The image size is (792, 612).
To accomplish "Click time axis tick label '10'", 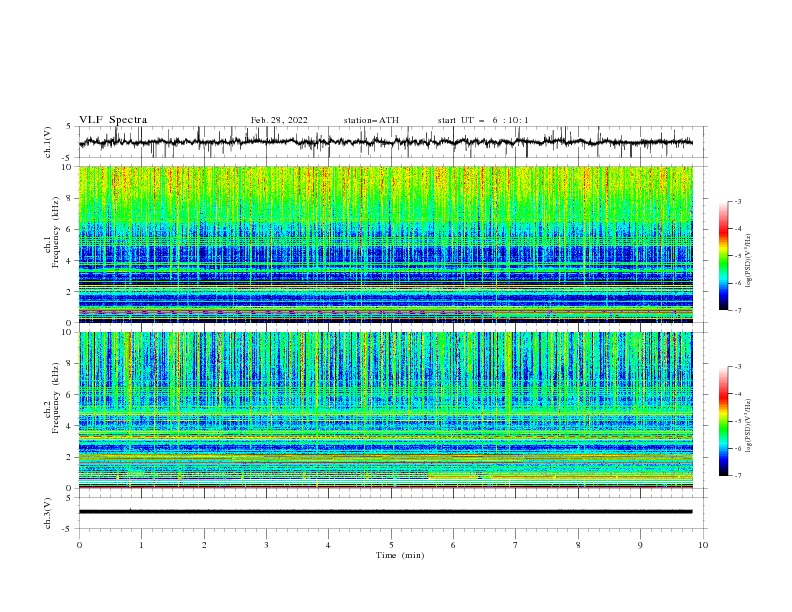I will [x=703, y=545].
